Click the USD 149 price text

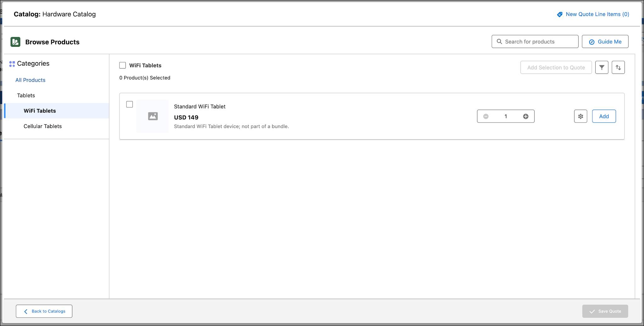point(186,117)
